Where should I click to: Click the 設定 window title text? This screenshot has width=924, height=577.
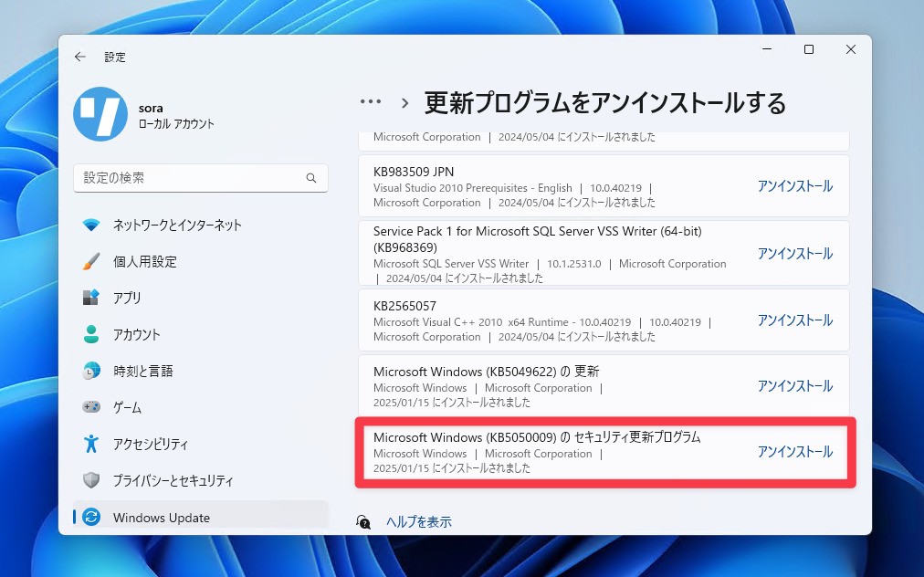coord(115,57)
